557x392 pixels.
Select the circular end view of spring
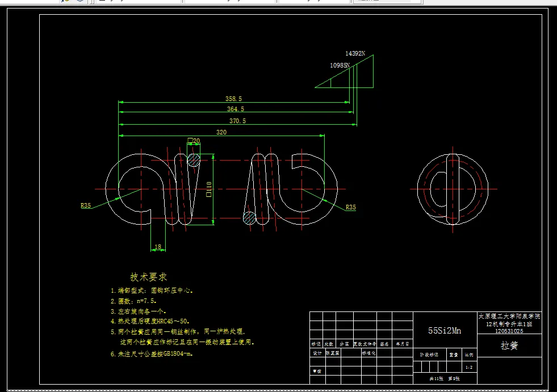pos(453,189)
